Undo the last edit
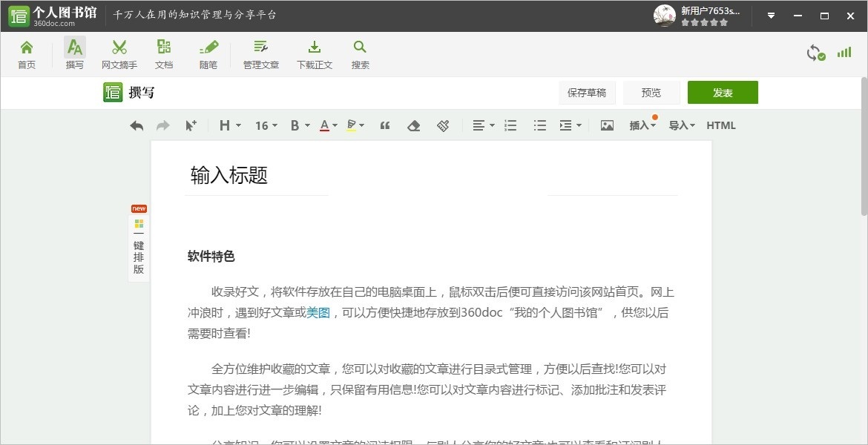This screenshot has width=868, height=445. (x=137, y=125)
